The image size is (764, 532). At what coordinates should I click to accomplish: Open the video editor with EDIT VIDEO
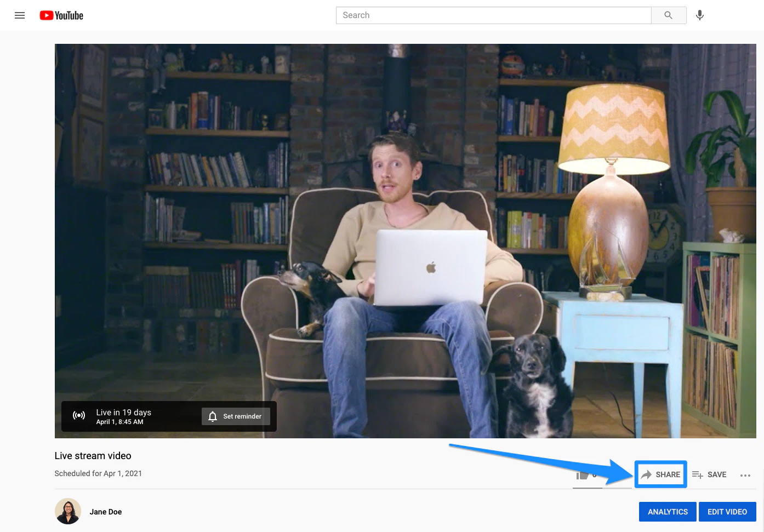pyautogui.click(x=727, y=511)
